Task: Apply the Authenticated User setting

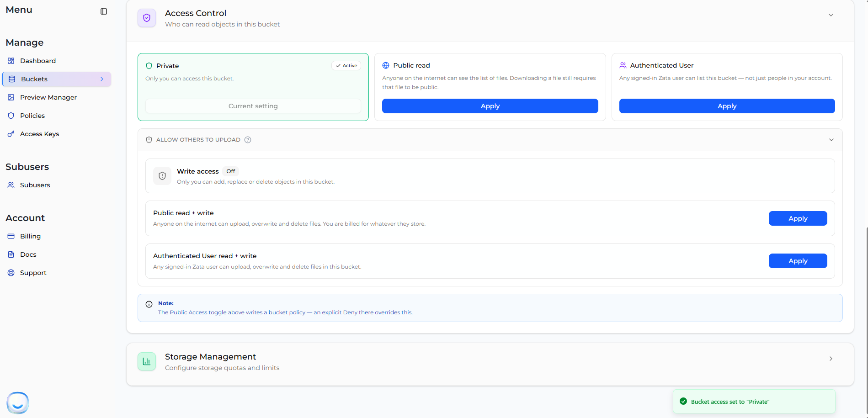Action: tap(727, 106)
